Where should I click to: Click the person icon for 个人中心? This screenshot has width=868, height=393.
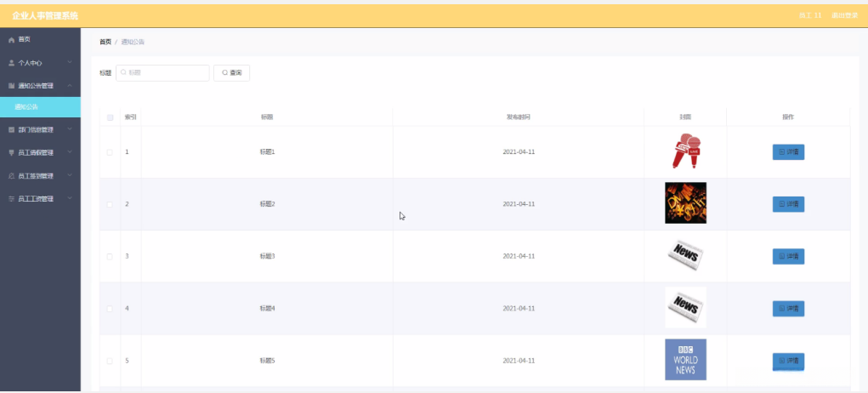pyautogui.click(x=11, y=63)
